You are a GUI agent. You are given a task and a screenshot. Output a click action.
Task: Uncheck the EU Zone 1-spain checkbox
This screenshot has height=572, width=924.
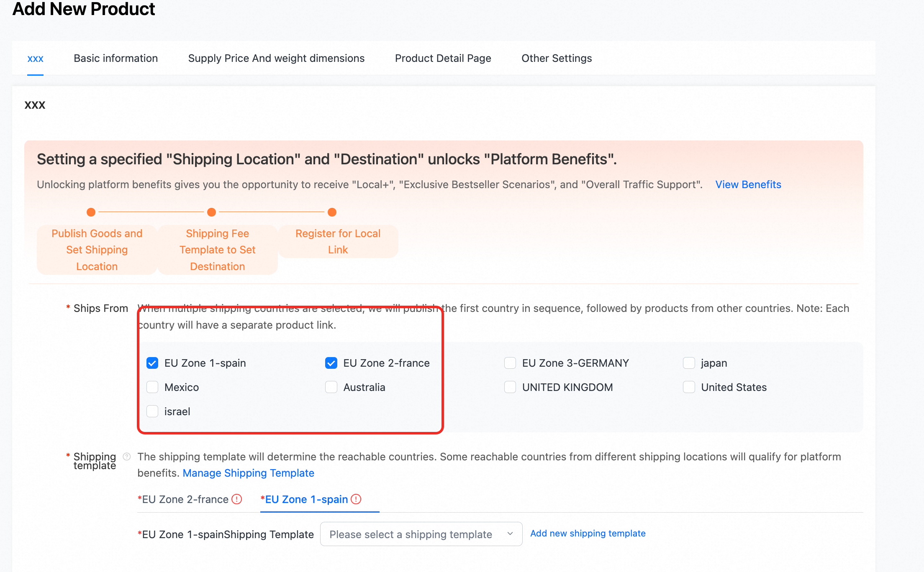pyautogui.click(x=152, y=363)
